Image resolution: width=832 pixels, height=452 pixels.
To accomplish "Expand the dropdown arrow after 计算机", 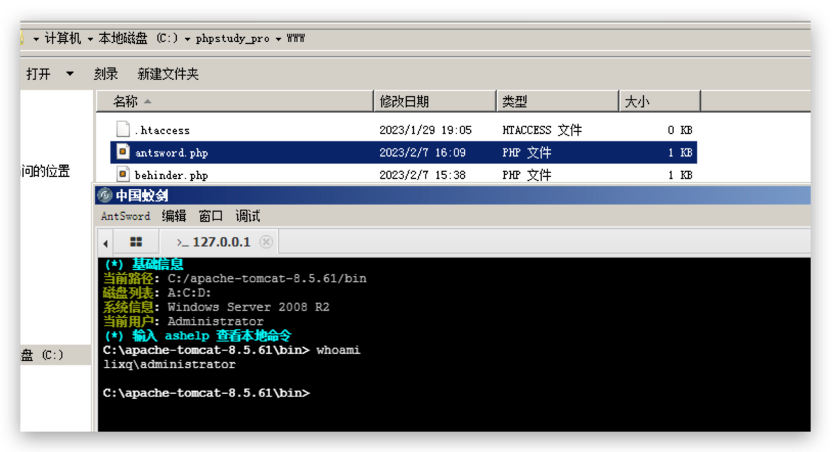I will (90, 39).
